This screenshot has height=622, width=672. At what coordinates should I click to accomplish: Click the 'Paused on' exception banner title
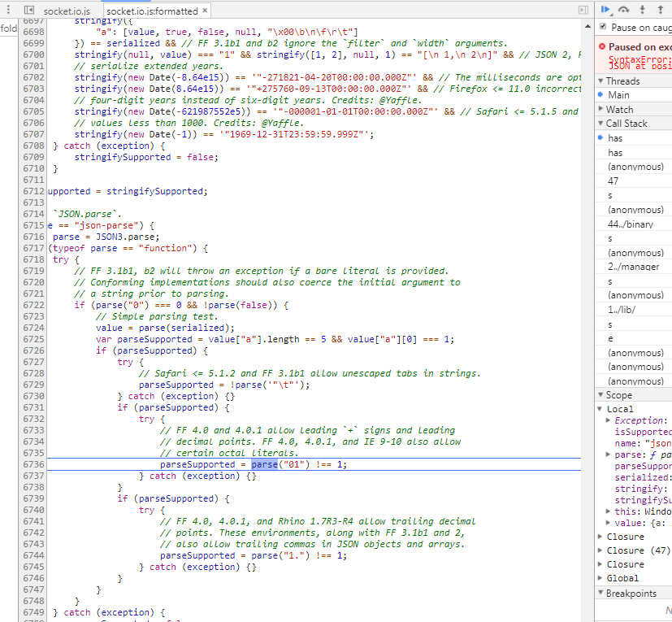[639, 47]
